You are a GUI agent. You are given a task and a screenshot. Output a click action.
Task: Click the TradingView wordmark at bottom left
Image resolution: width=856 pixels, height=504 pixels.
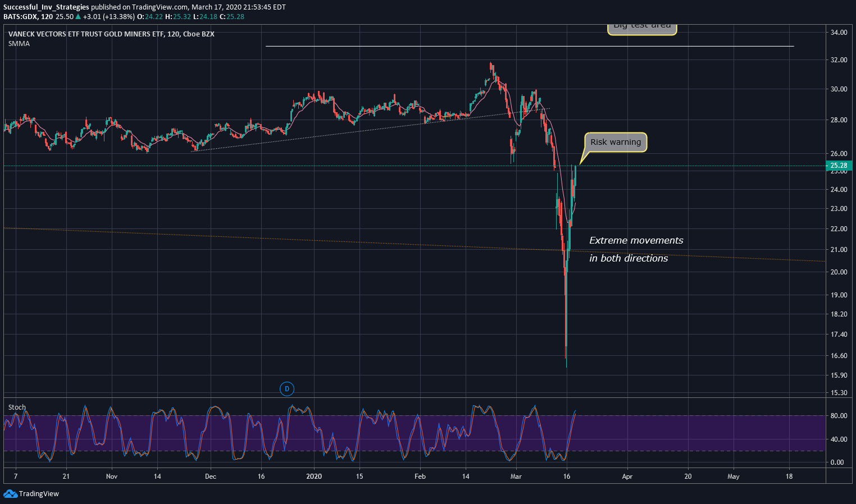tap(39, 494)
